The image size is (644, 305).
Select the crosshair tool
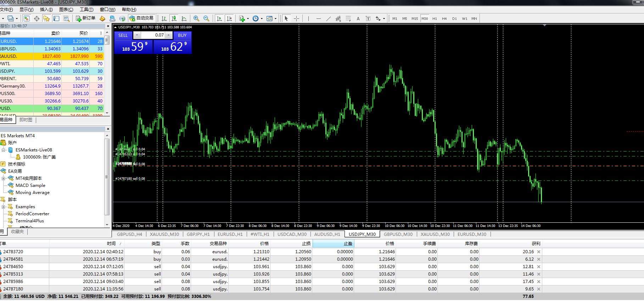(296, 18)
